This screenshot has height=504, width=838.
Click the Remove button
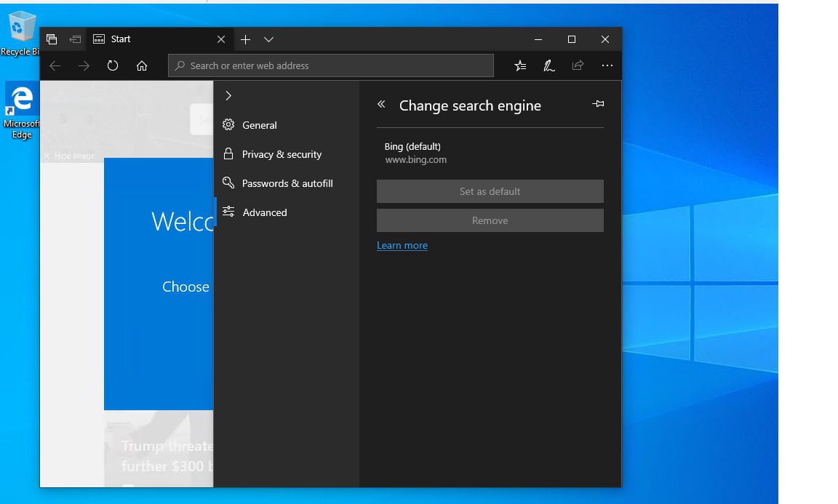tap(490, 220)
